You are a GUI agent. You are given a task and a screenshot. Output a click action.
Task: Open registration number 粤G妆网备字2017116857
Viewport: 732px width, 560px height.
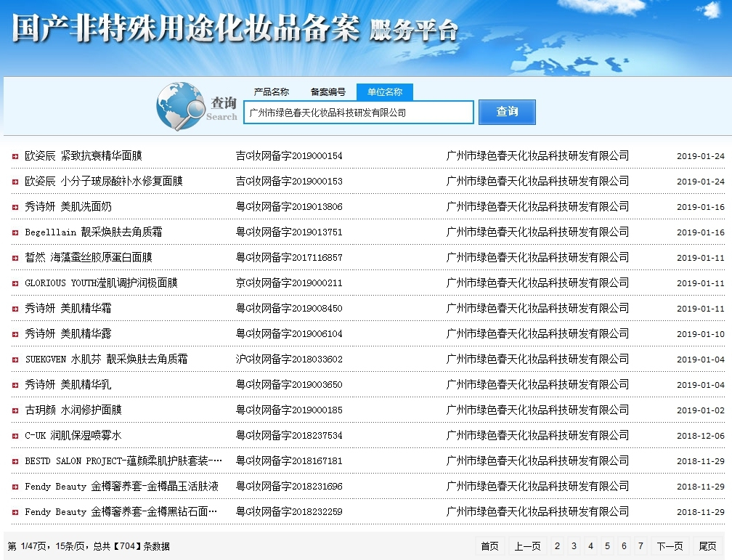[x=288, y=257]
